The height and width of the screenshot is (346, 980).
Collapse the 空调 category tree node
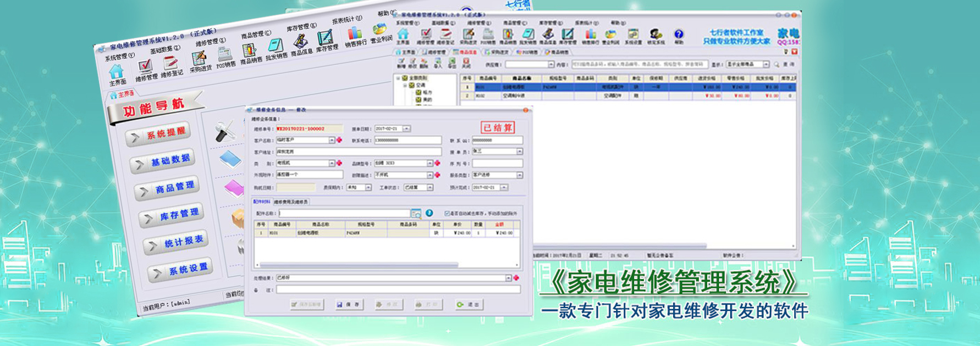click(405, 86)
